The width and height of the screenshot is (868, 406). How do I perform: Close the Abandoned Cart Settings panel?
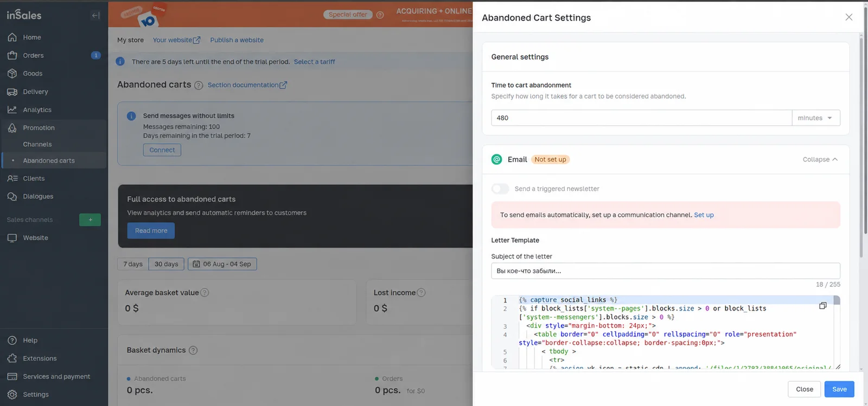[x=849, y=17]
